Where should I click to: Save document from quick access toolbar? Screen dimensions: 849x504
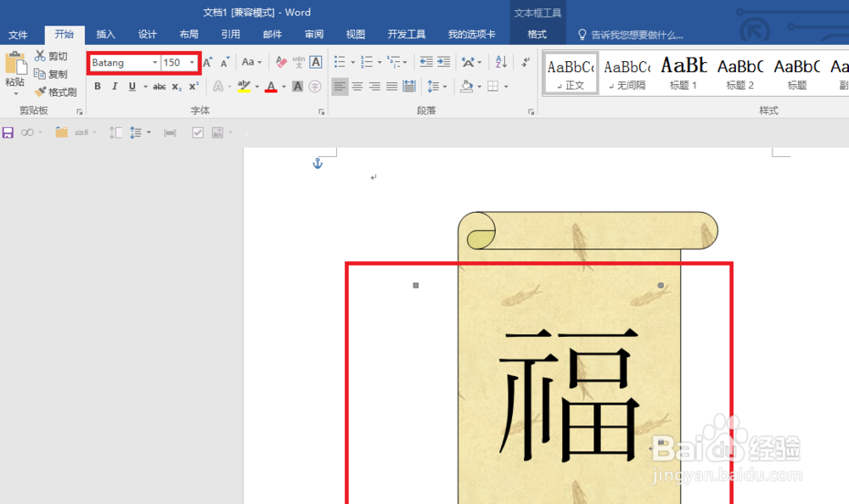8,132
